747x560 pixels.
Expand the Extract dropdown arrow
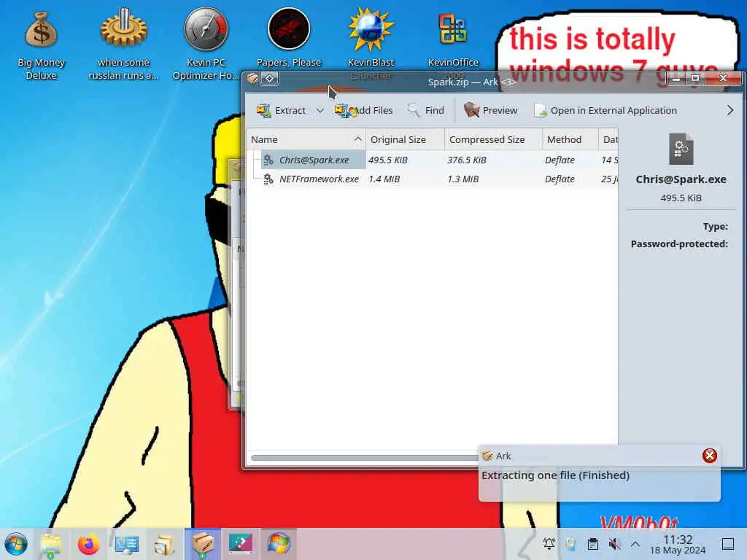(x=320, y=111)
